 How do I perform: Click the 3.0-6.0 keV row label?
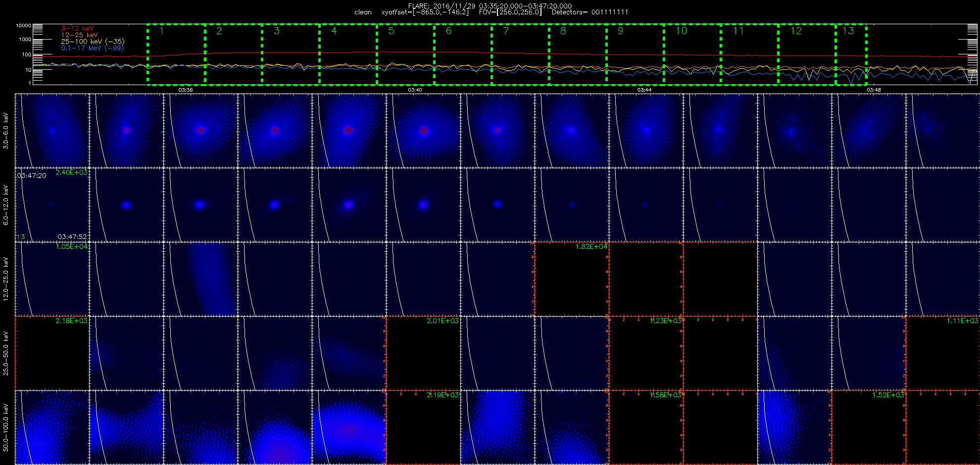pos(6,131)
